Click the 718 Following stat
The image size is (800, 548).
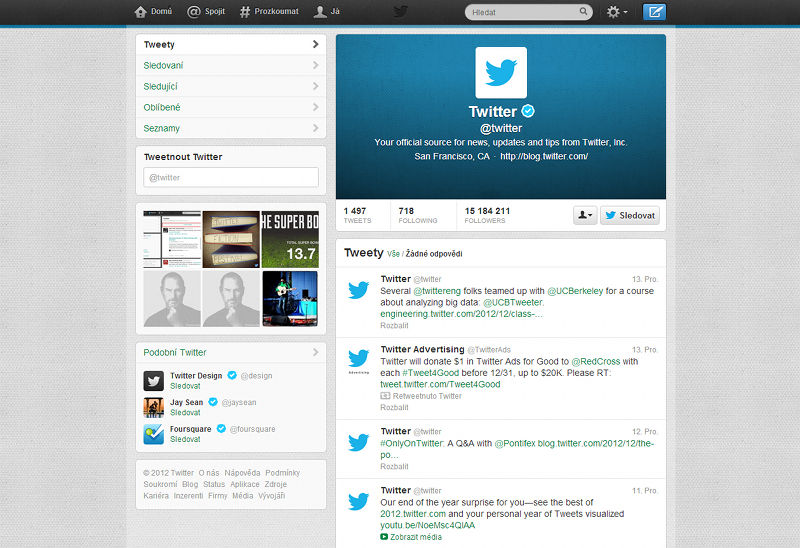click(418, 215)
